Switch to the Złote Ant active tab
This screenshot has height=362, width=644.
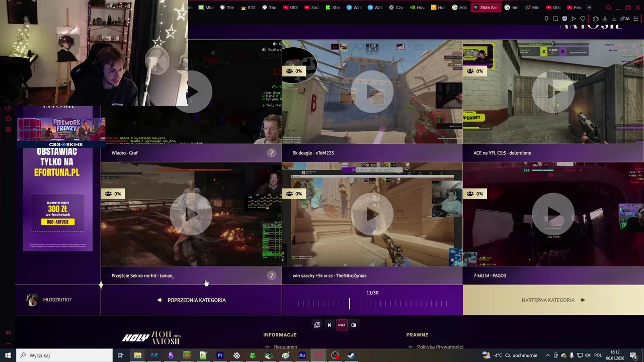(x=487, y=8)
